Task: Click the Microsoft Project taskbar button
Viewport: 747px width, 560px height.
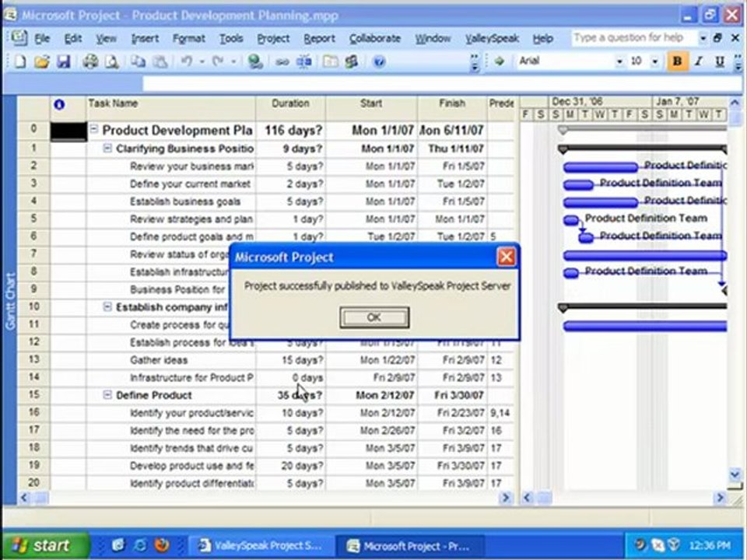Action: (410, 546)
